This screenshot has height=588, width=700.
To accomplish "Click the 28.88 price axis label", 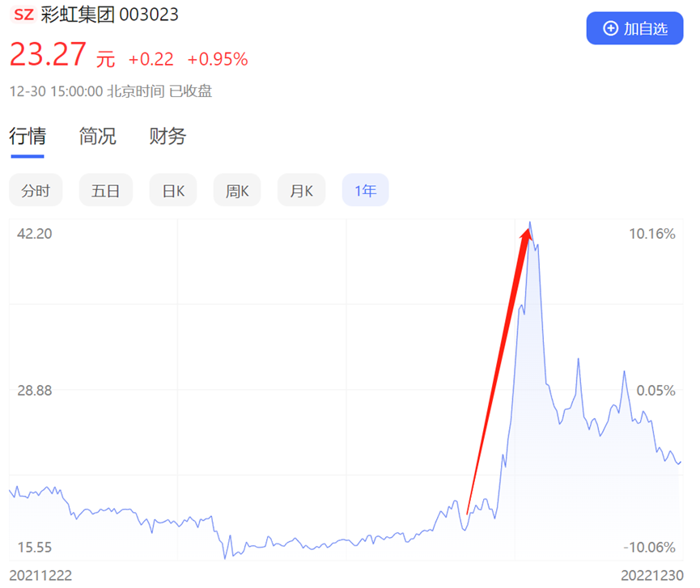I will pyautogui.click(x=34, y=391).
